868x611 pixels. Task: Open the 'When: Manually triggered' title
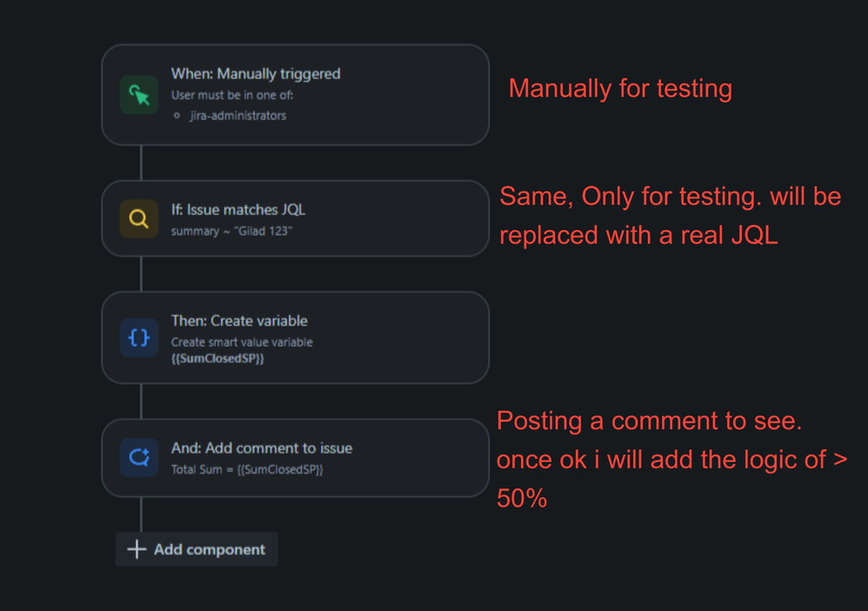tap(255, 74)
